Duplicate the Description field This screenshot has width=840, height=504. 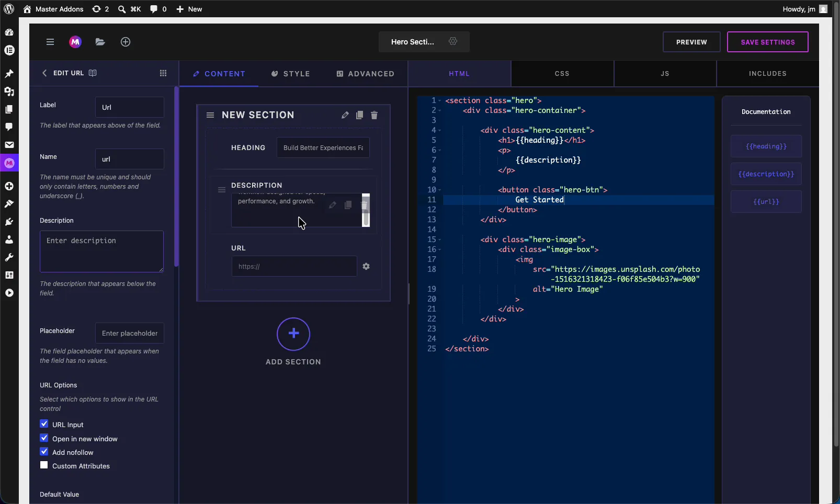point(348,205)
